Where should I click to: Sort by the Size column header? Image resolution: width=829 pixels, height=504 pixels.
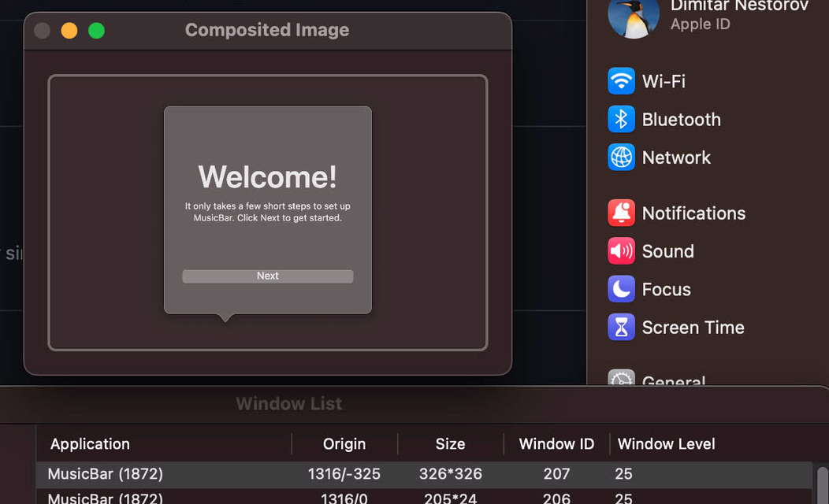tap(450, 444)
